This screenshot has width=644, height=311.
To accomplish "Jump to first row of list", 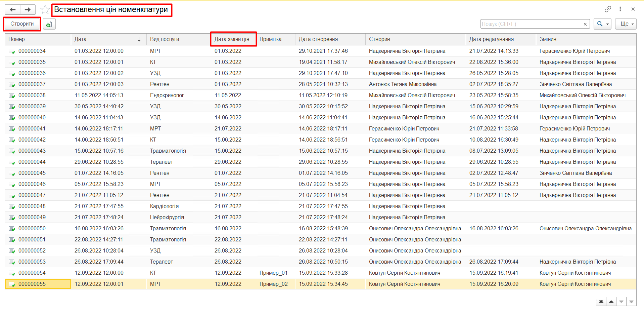I will (x=601, y=302).
